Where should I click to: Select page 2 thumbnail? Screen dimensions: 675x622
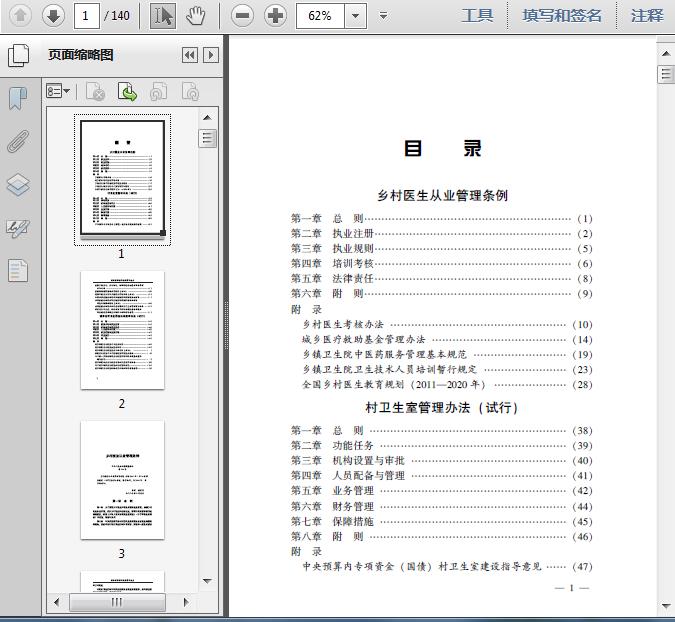pyautogui.click(x=122, y=330)
